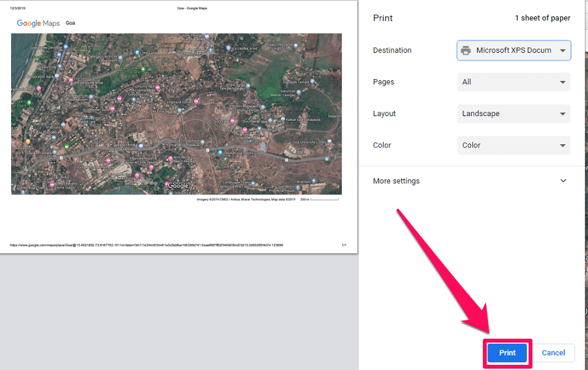
Task: Open the Color mode dropdown
Action: [x=514, y=146]
